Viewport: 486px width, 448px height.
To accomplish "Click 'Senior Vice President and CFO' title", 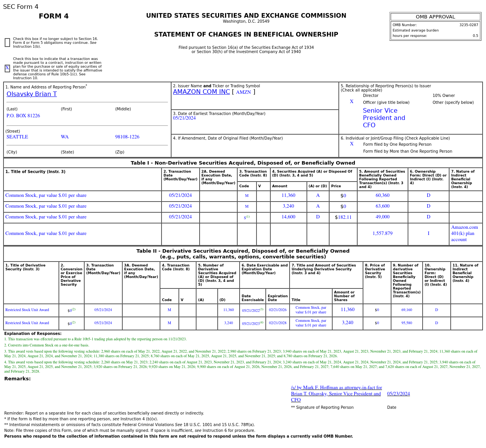I will point(384,118).
